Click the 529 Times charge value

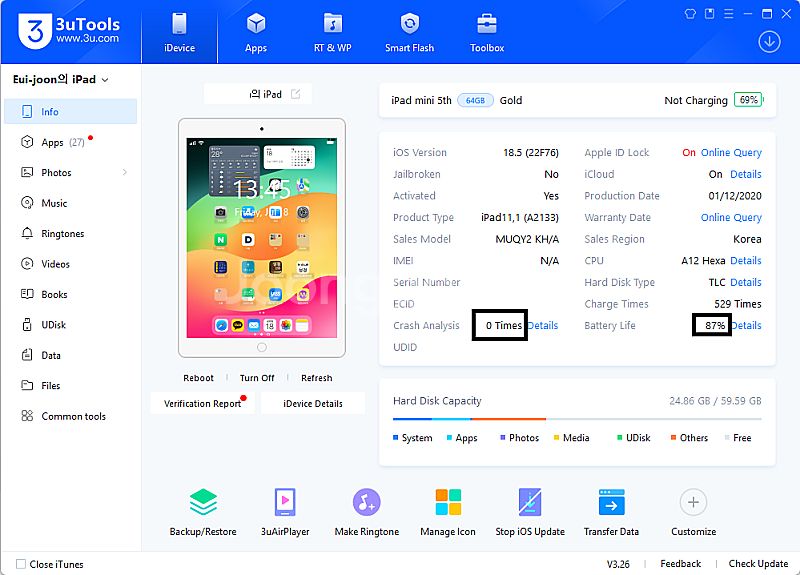point(738,304)
